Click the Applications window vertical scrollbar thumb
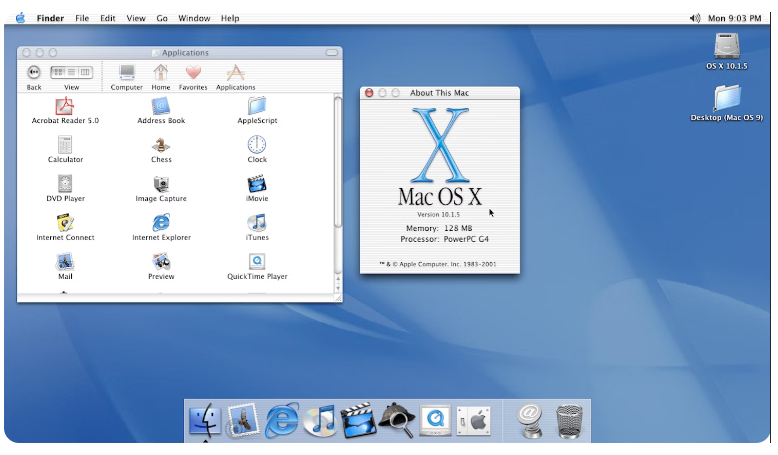Viewport: 778px width, 455px height. [338, 161]
